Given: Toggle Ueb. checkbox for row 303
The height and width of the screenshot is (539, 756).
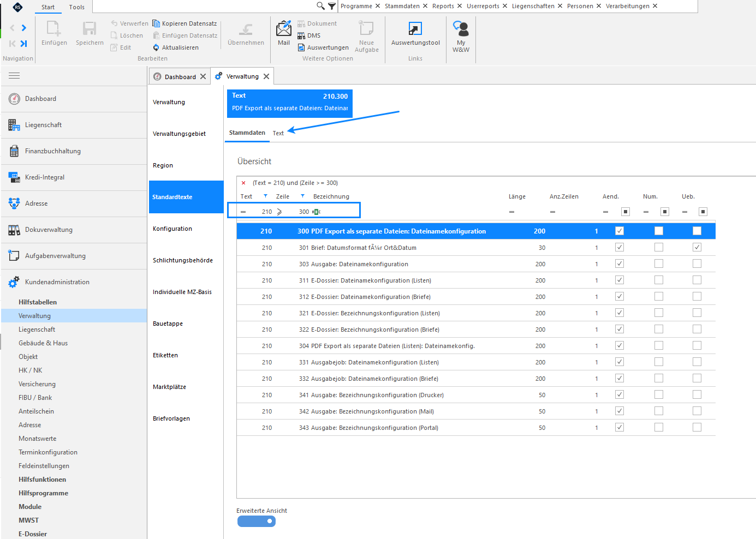Looking at the screenshot, I should [697, 263].
